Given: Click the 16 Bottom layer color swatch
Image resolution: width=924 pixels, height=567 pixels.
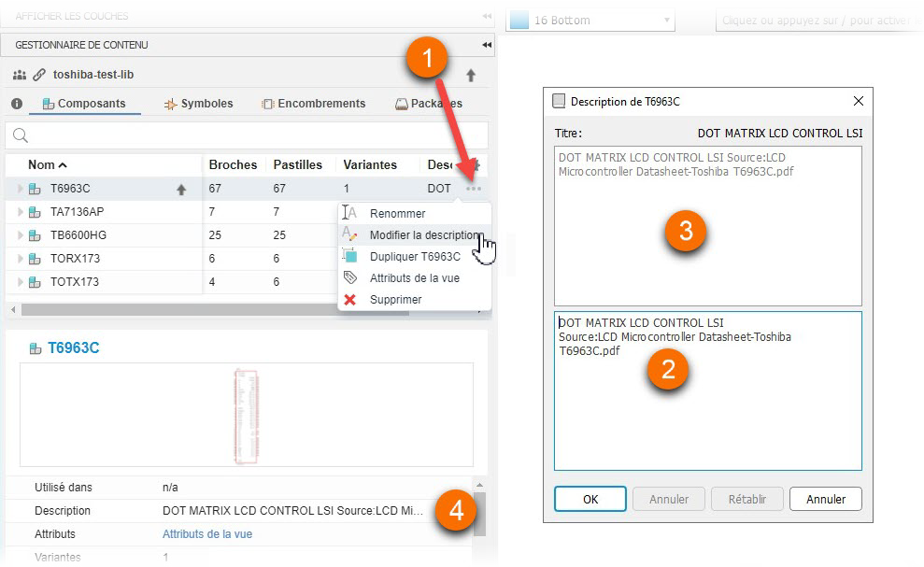Looking at the screenshot, I should [519, 20].
